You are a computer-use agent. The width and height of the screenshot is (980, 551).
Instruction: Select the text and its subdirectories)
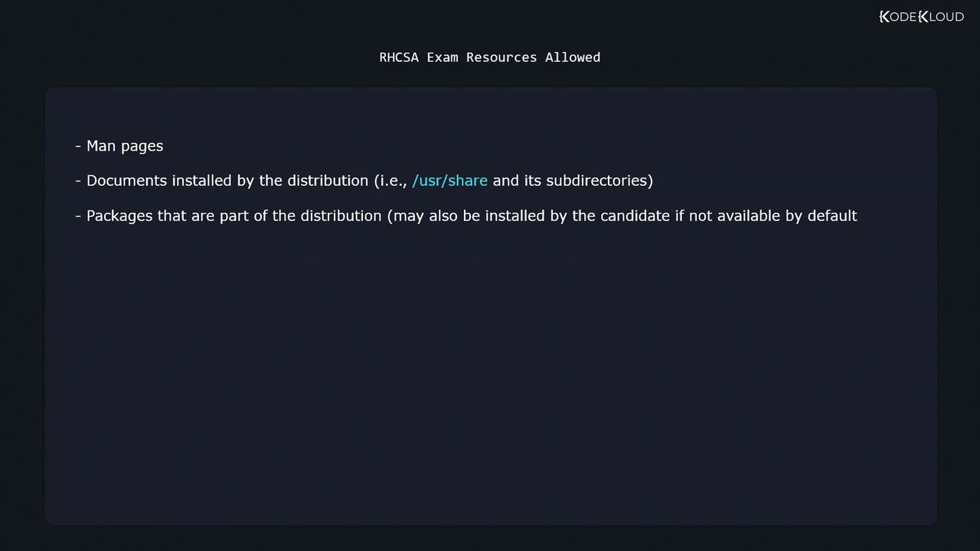pyautogui.click(x=573, y=181)
